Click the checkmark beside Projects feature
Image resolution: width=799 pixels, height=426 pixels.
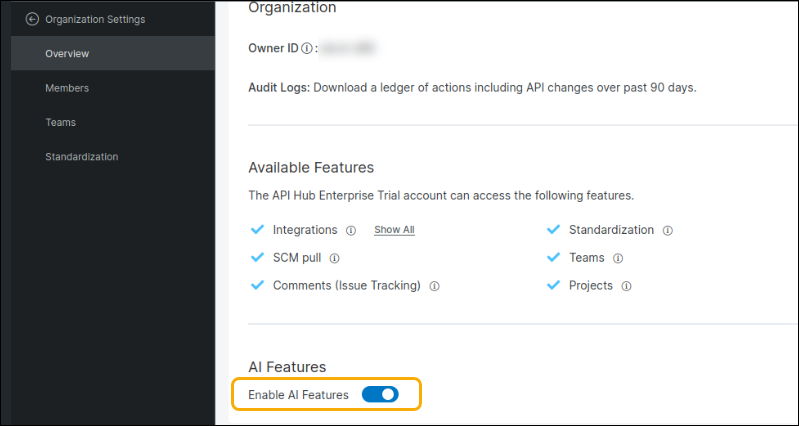click(553, 286)
